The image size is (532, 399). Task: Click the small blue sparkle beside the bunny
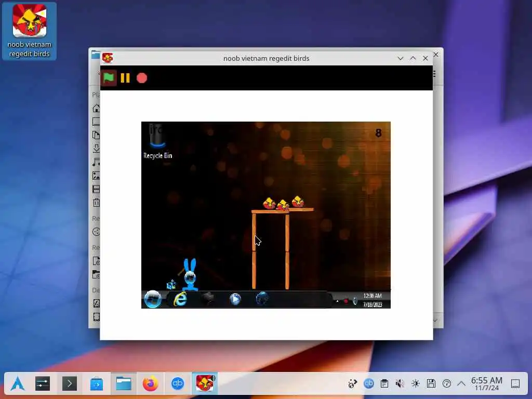tap(171, 284)
